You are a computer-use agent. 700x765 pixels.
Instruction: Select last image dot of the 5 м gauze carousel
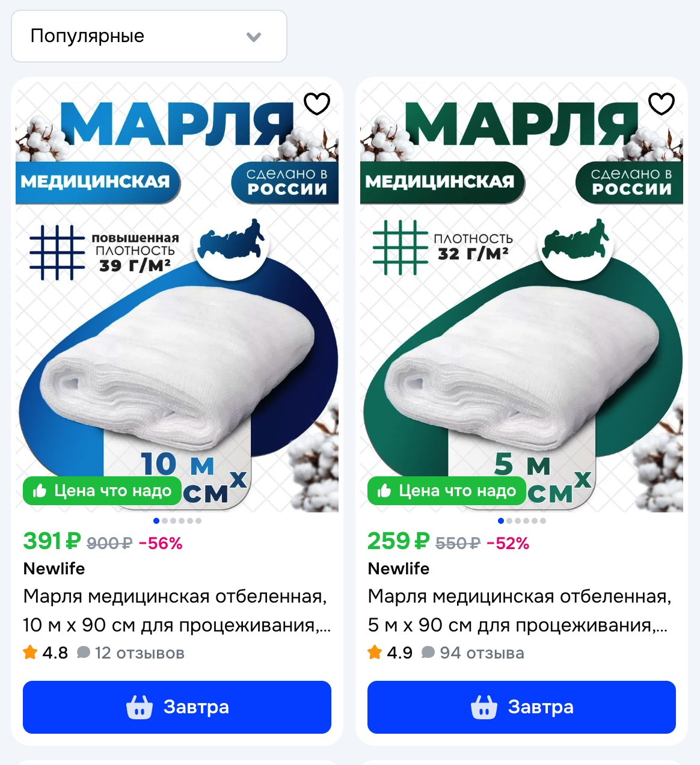pyautogui.click(x=543, y=521)
